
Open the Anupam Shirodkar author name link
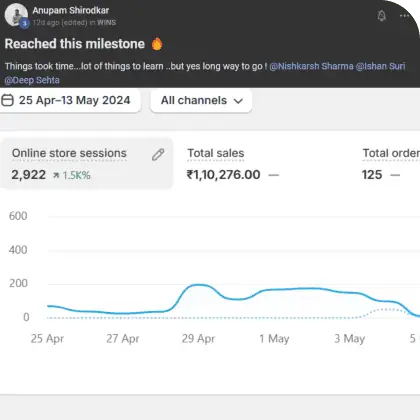pos(71,10)
